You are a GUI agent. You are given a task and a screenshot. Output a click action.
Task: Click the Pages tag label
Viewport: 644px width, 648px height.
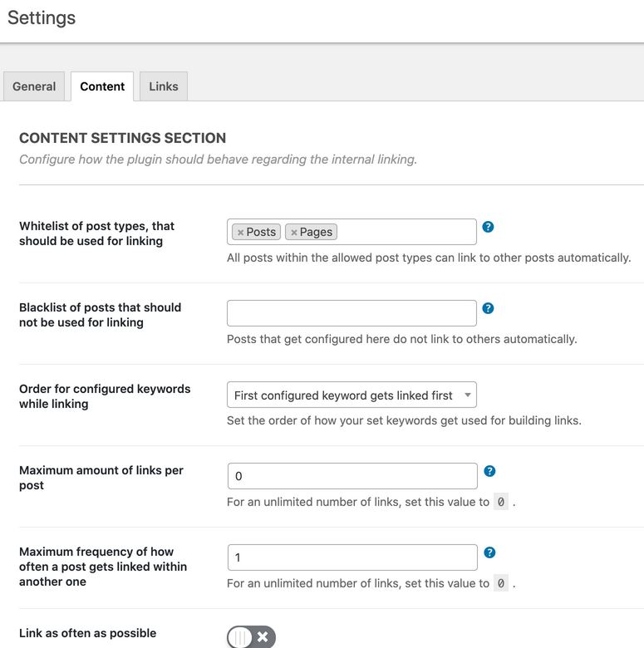coord(316,232)
